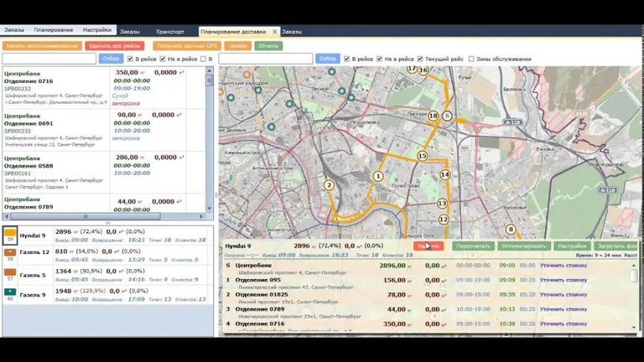Click map stop marker number 8
Image resolution: width=644 pixels, height=362 pixels.
510,230
